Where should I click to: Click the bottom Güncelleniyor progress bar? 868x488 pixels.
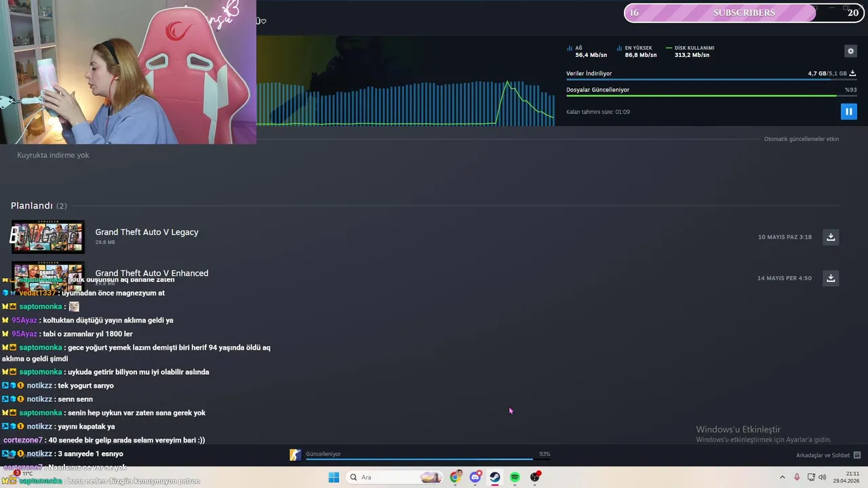tap(428, 460)
